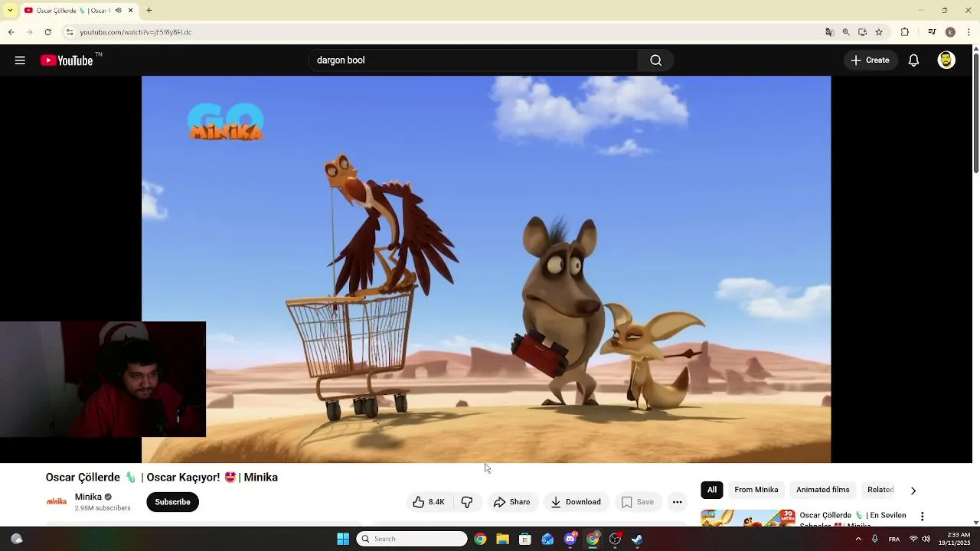Open the tab search dropdown arrow

pos(10,11)
